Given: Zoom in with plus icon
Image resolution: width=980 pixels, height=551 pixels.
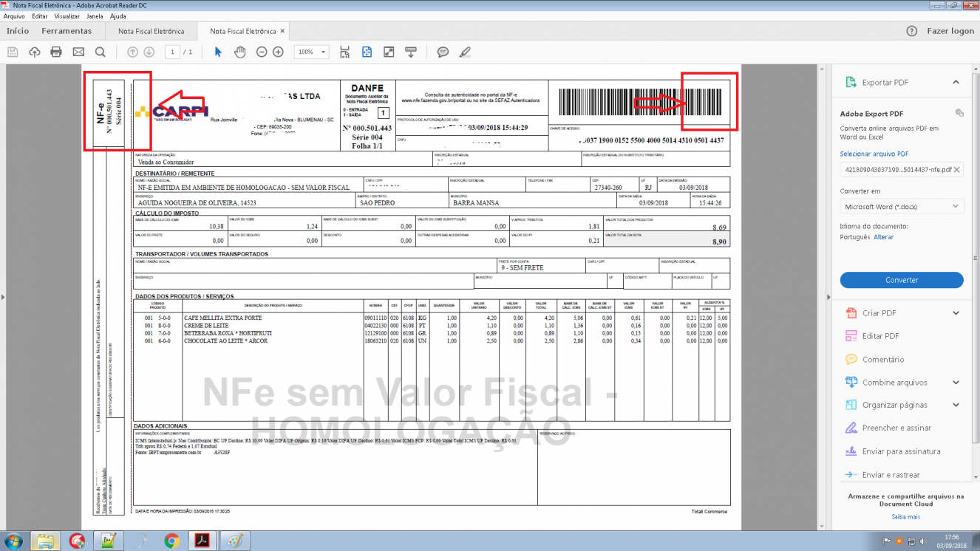Looking at the screenshot, I should (x=278, y=52).
